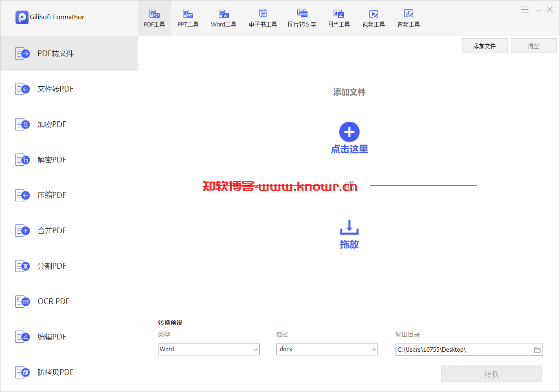Click the 分割PDF icon in sidebar

(x=22, y=266)
